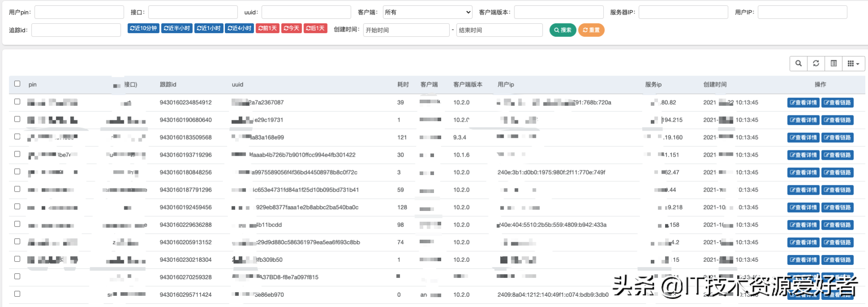This screenshot has height=307, width=868.
Task: Click 查看详情 for row 9430160187791296
Action: pos(803,190)
